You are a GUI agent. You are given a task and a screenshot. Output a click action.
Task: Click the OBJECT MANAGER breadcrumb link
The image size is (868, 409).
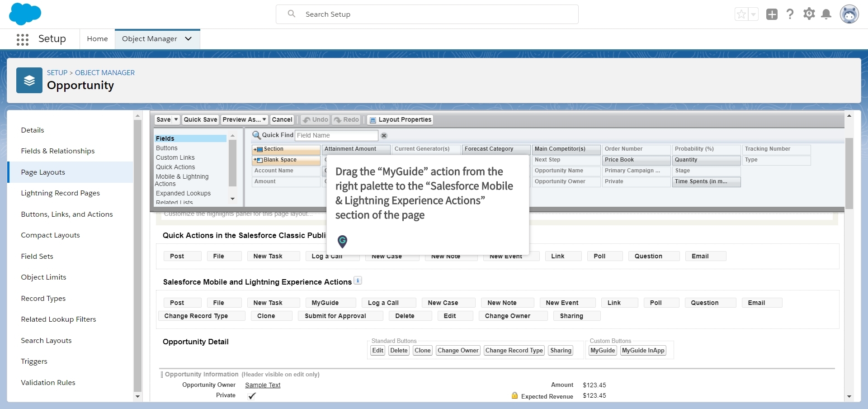105,73
